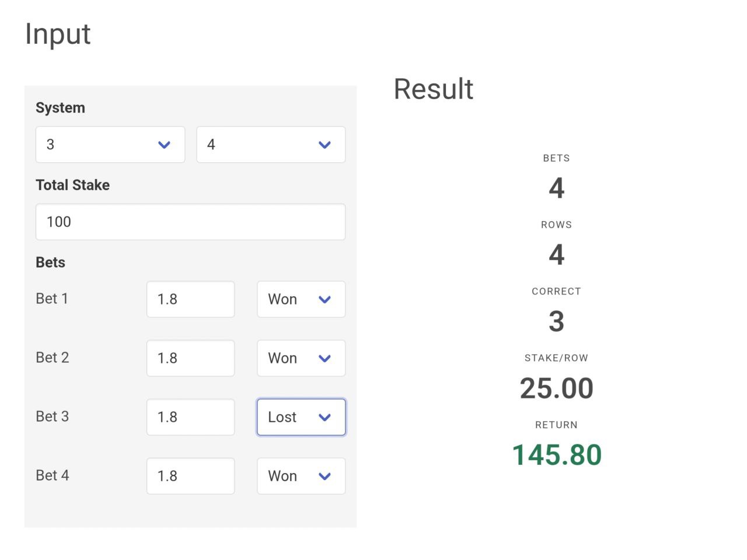The image size is (747, 560).
Task: Click the Total Stake input field
Action: pos(190,222)
